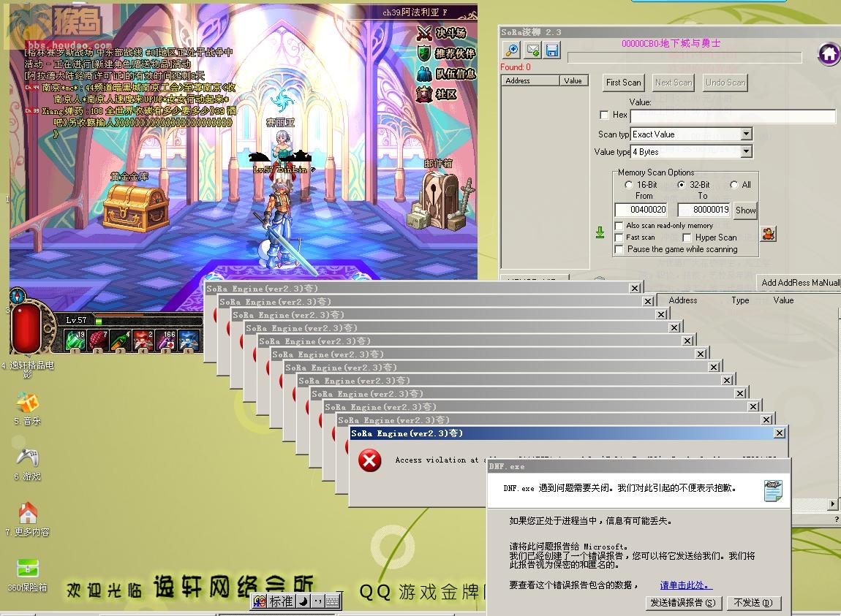Click the ch39.阿法利亚 channel label in game

point(415,12)
